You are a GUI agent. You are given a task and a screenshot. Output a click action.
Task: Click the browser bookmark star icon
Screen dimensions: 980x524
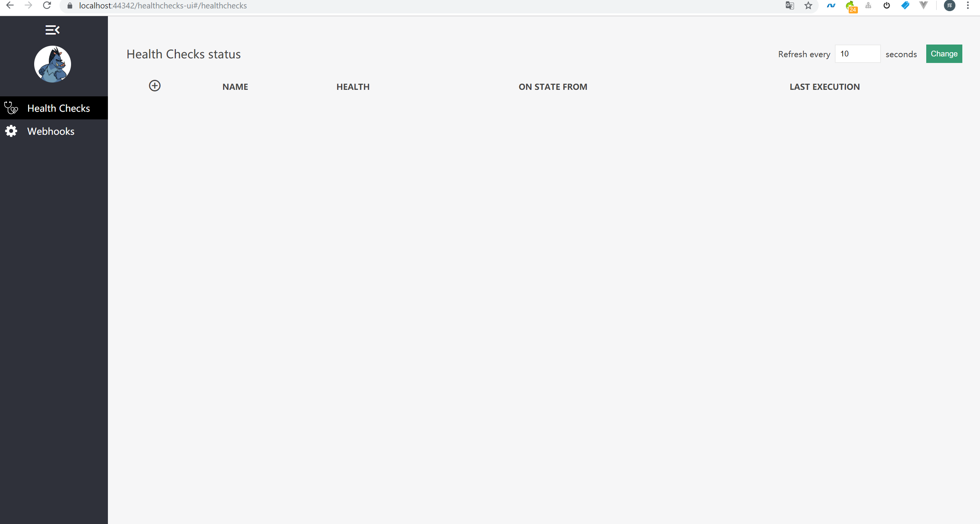[808, 6]
